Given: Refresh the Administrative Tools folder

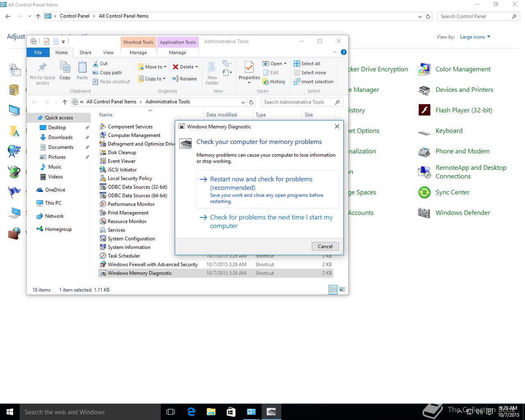Looking at the screenshot, I should coord(251,102).
